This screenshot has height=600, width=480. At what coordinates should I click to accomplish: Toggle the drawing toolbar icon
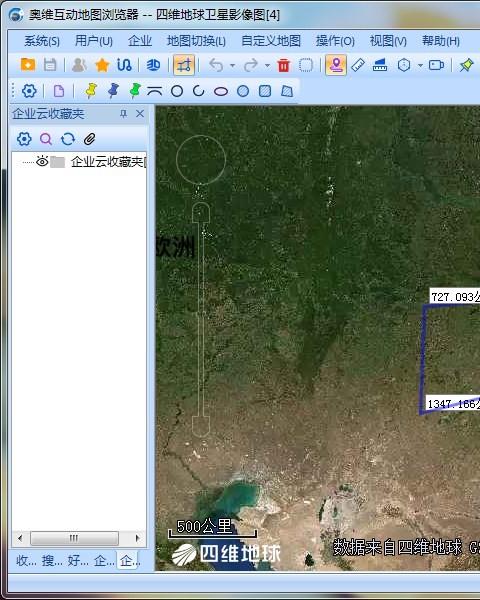[184, 65]
